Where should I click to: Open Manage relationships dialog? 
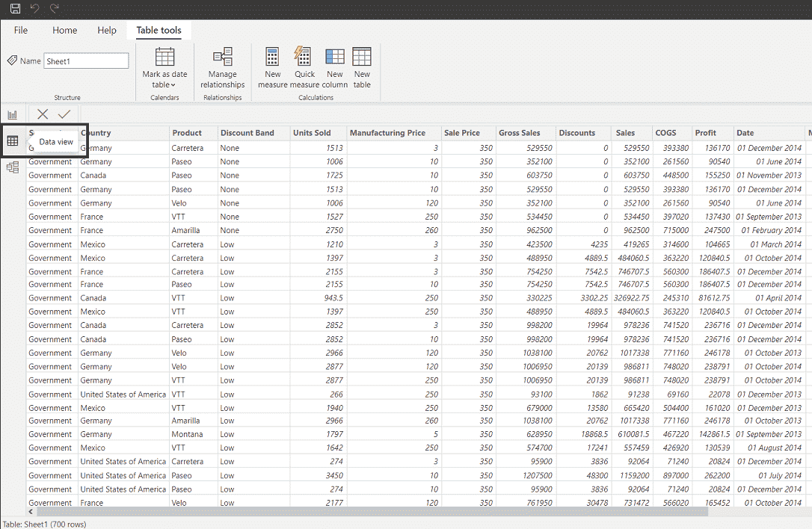[222, 67]
